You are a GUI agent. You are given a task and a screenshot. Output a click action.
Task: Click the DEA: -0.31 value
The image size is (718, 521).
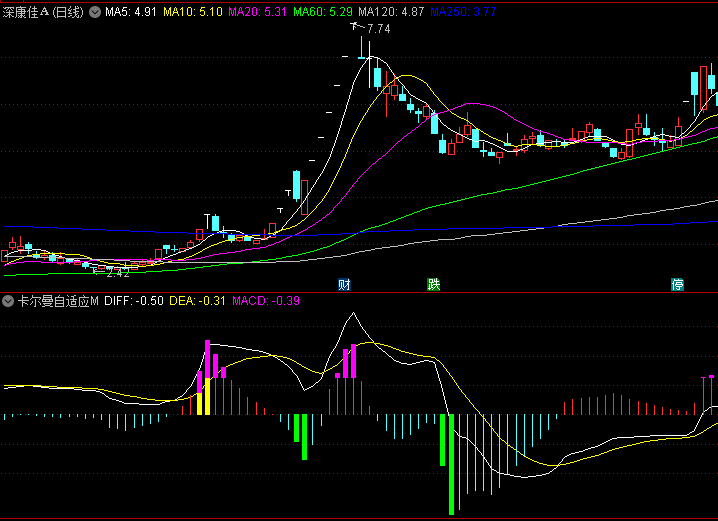(x=197, y=301)
